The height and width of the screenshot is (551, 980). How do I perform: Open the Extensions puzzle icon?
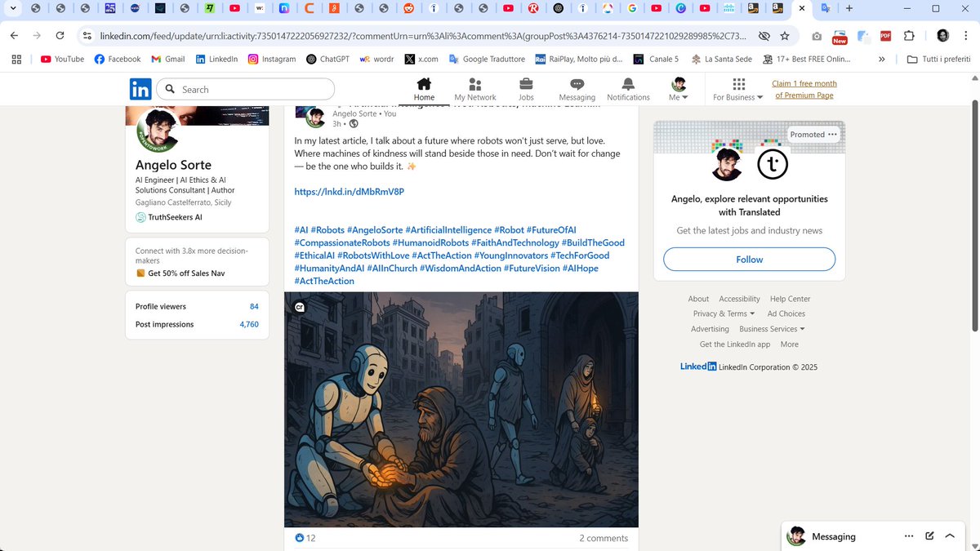(x=909, y=36)
